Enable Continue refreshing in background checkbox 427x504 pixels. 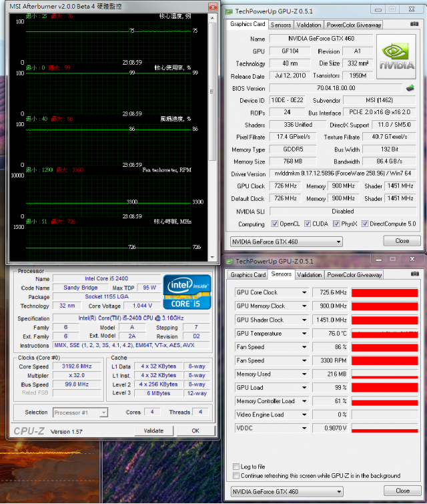click(236, 475)
